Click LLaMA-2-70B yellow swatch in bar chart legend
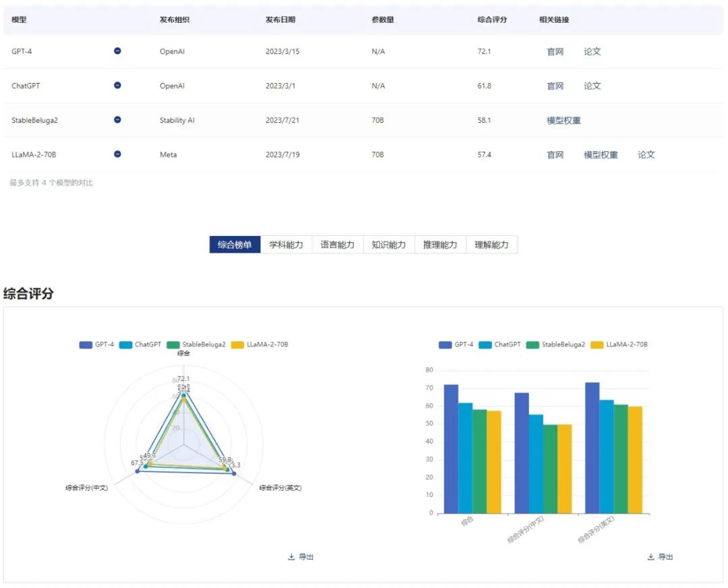Image resolution: width=728 pixels, height=588 pixels. [x=597, y=345]
